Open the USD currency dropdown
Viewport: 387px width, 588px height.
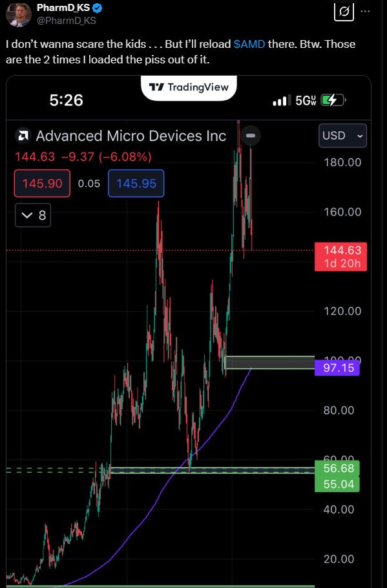(342, 135)
